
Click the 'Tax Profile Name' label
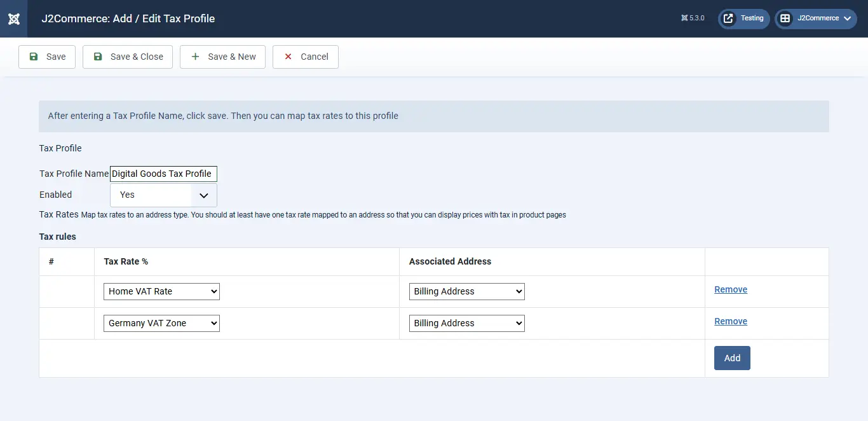point(74,174)
